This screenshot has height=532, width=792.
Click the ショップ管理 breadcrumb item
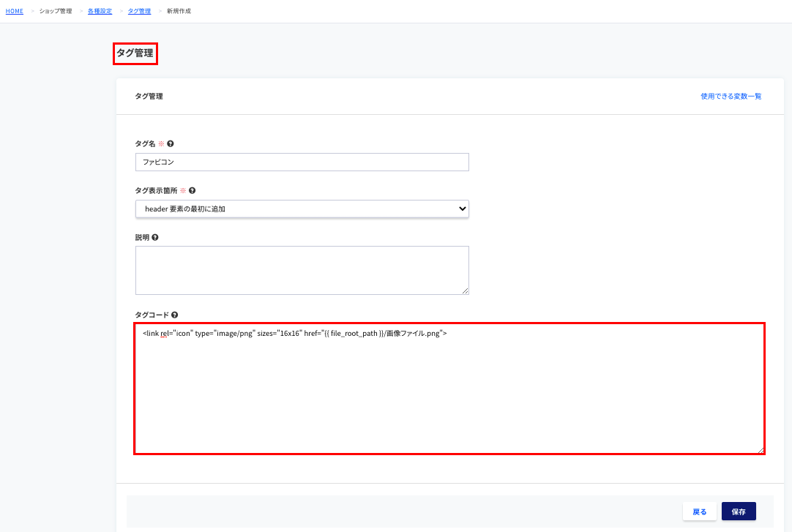(x=56, y=11)
